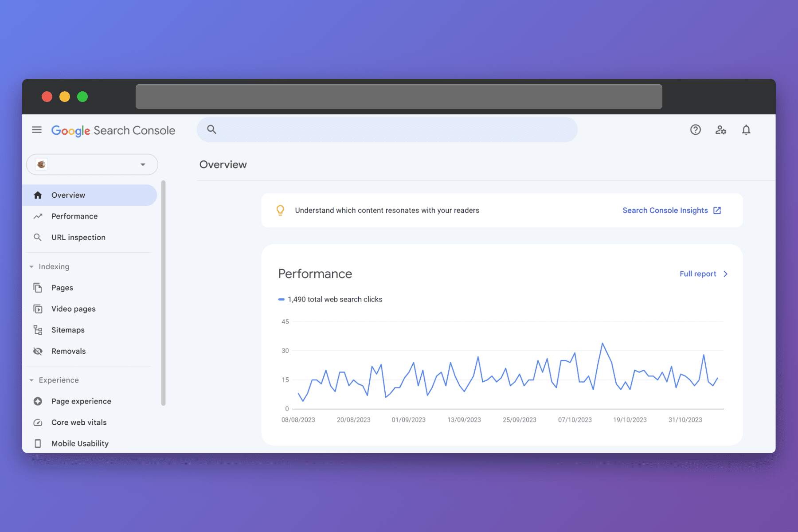This screenshot has width=798, height=532.
Task: Open Removals tool
Action: (x=90, y=351)
